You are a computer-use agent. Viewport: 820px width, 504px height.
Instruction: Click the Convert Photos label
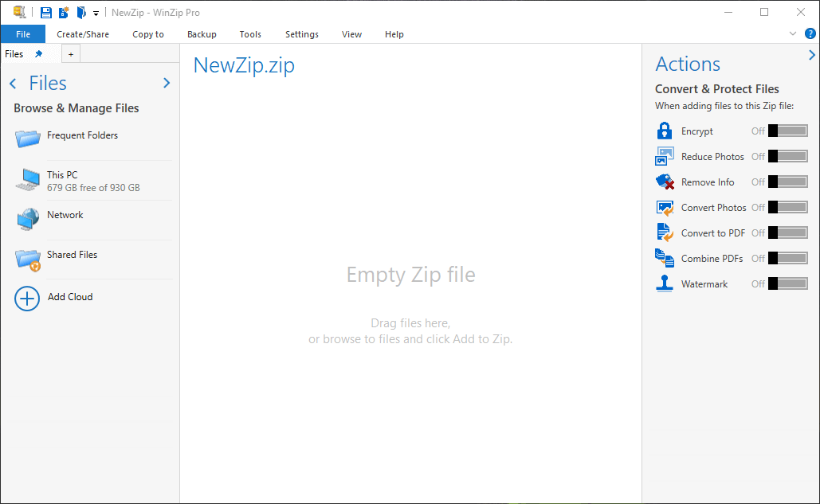[713, 207]
